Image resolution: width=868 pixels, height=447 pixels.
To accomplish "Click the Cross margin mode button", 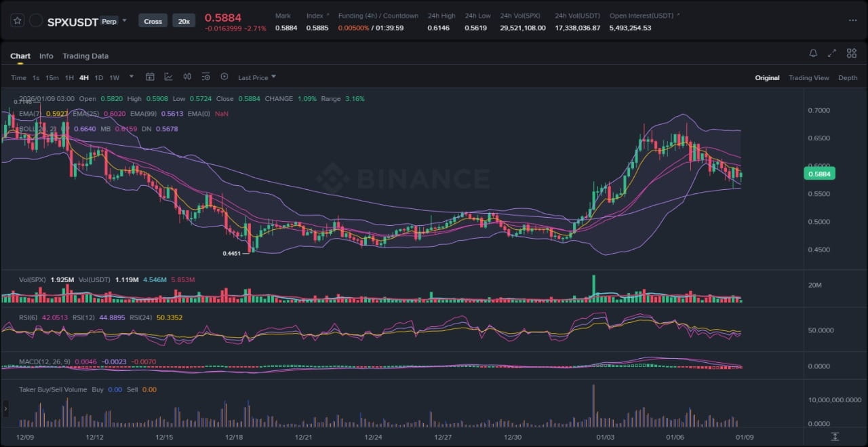I will point(153,21).
